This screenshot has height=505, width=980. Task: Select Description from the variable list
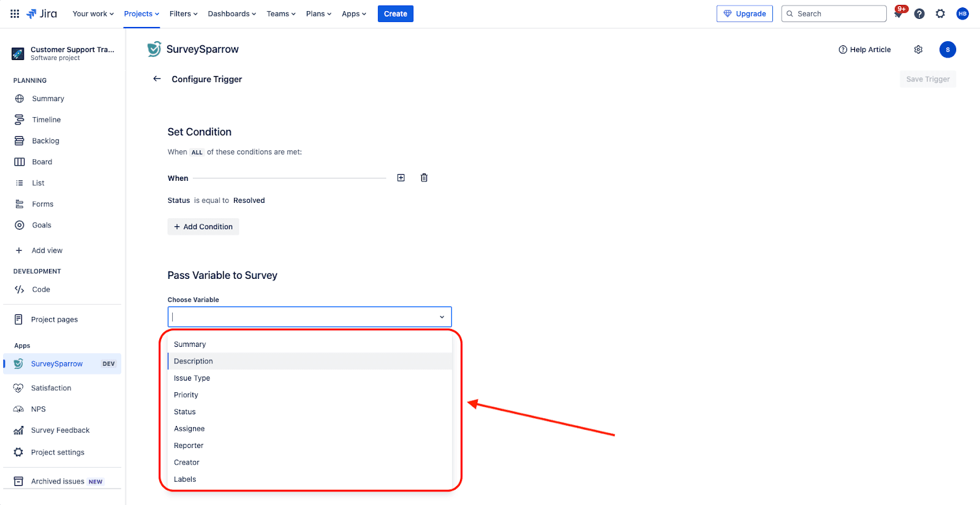194,361
